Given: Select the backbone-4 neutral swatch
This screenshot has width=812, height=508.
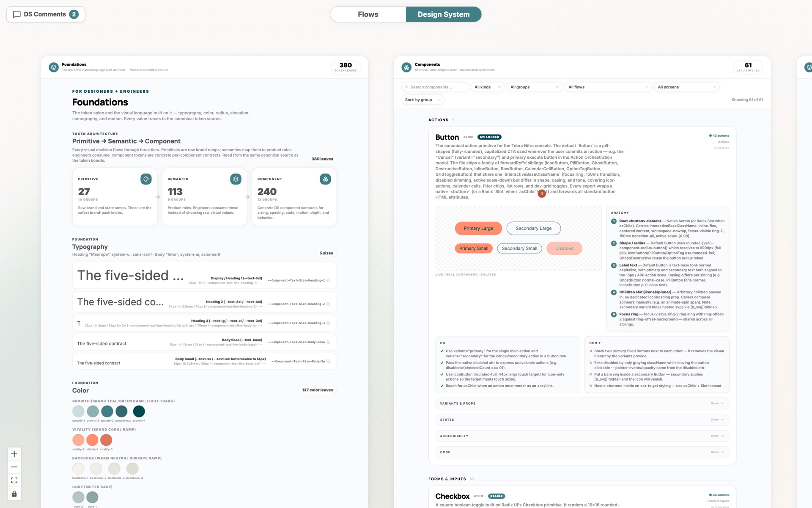Looking at the screenshot, I should point(132,469).
